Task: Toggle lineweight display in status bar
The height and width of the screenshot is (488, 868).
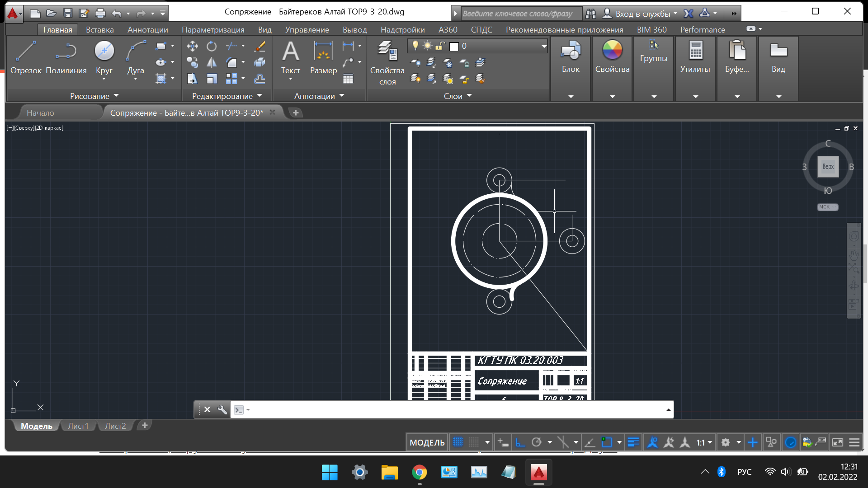Action: pos(633,442)
